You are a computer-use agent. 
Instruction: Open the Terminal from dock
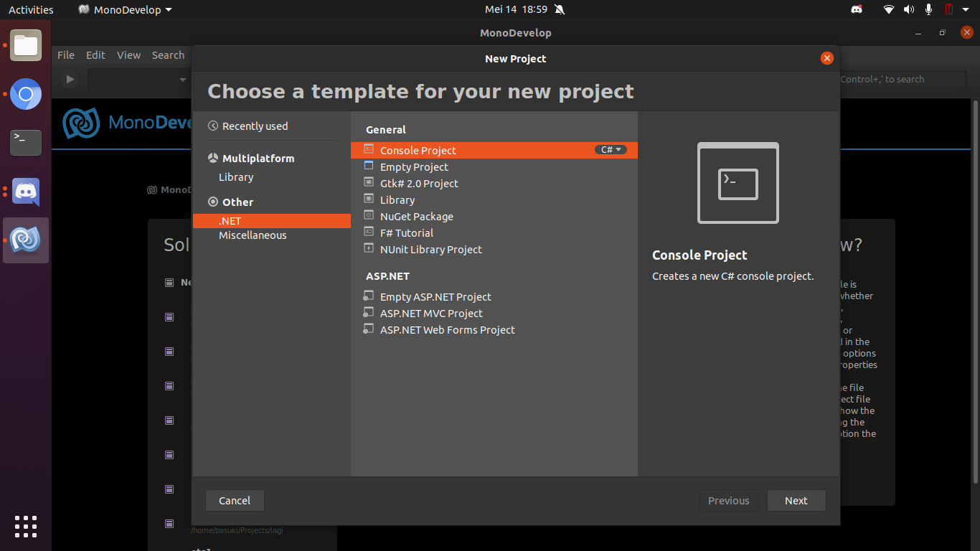tap(26, 143)
